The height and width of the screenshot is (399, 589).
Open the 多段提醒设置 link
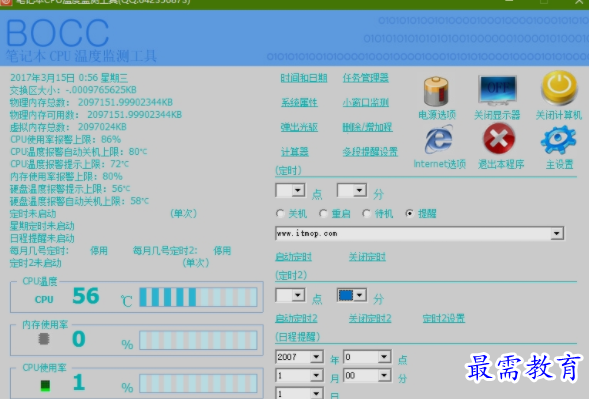(370, 152)
